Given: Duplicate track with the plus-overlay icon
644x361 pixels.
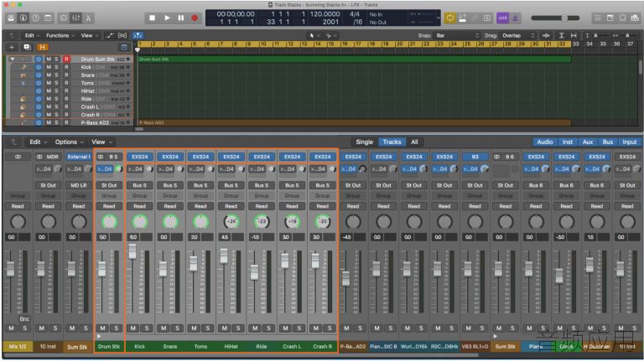Looking at the screenshot, I should point(27,47).
